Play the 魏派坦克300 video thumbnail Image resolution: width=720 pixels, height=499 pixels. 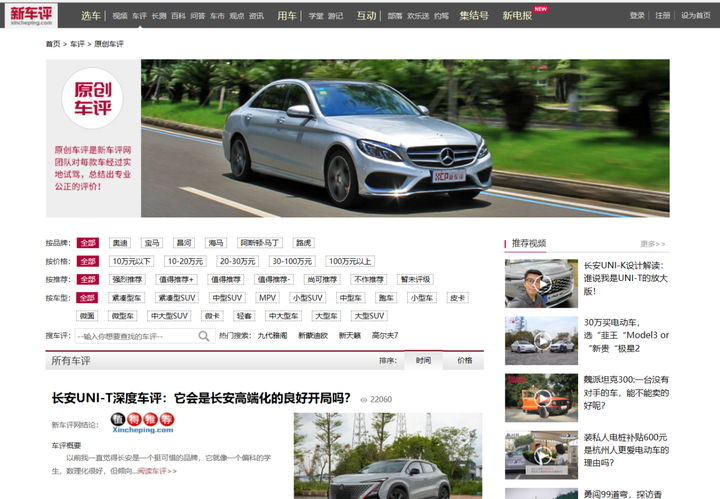coord(541,398)
